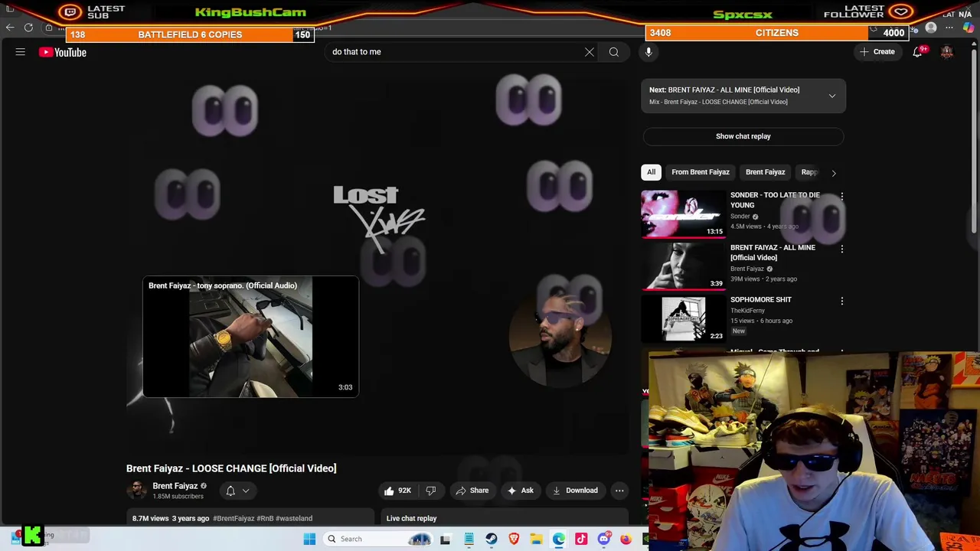
Task: Open Notepad from the taskbar
Action: click(x=469, y=539)
